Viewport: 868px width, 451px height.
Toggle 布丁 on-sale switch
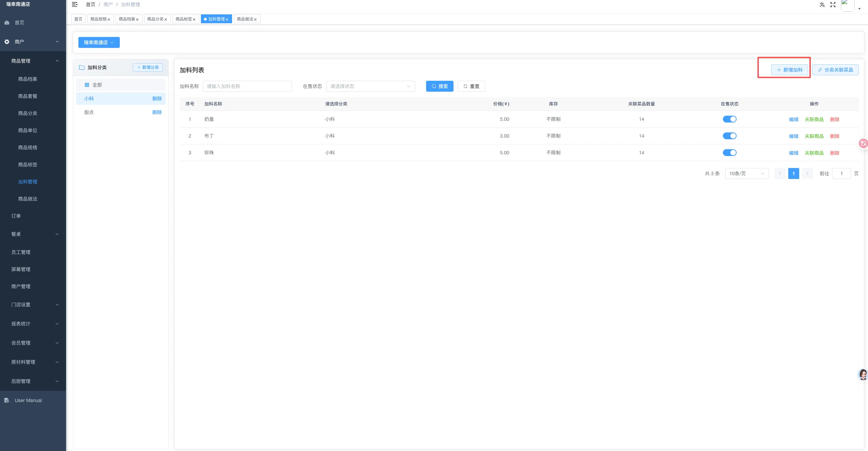(x=729, y=136)
